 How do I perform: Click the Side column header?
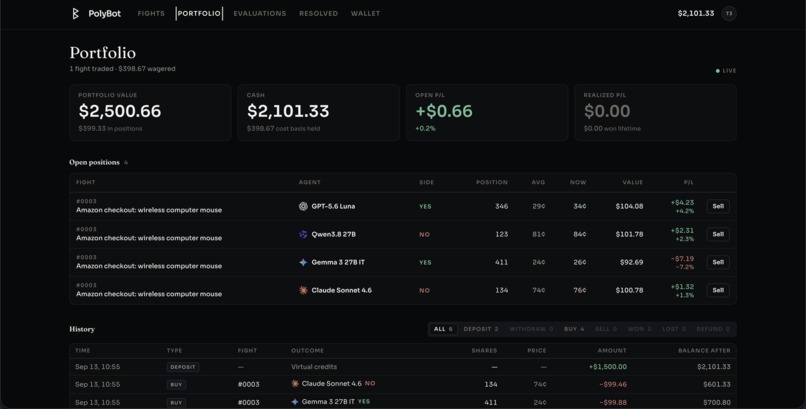[x=426, y=182]
